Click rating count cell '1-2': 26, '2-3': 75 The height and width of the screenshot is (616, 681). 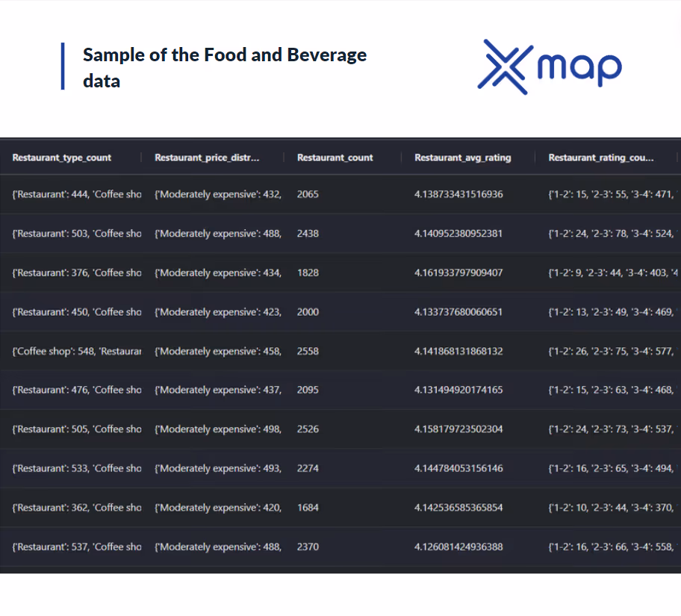click(x=612, y=351)
